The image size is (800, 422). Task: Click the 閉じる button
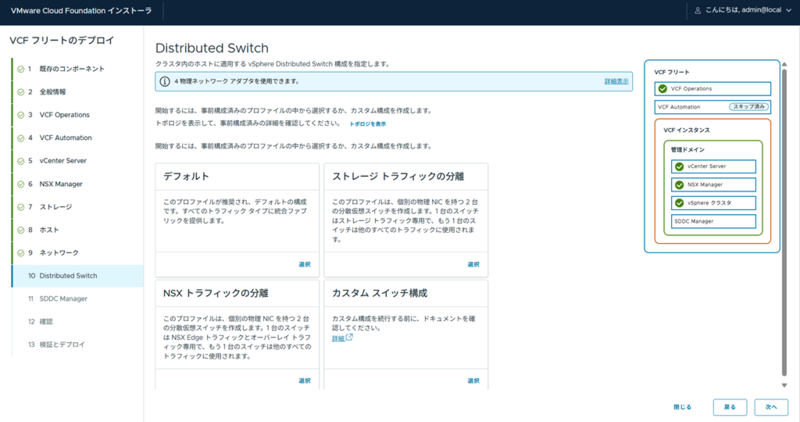pos(682,407)
